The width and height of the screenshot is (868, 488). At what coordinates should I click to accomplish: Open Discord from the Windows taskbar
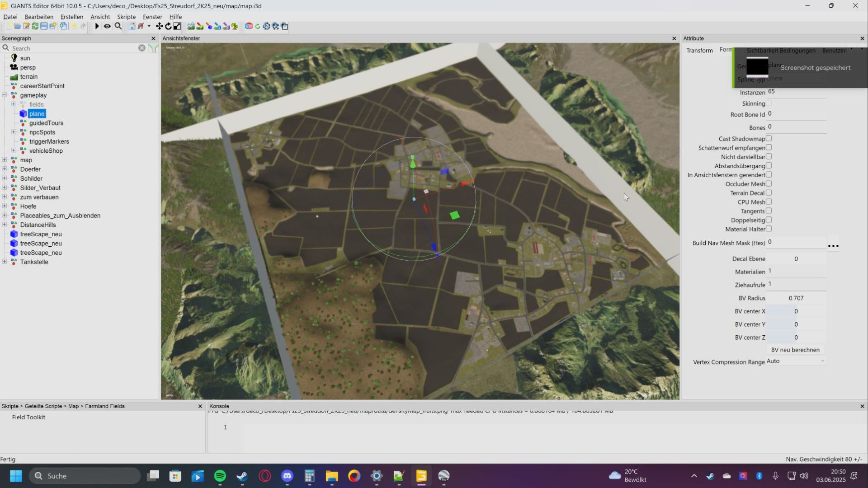click(x=288, y=476)
